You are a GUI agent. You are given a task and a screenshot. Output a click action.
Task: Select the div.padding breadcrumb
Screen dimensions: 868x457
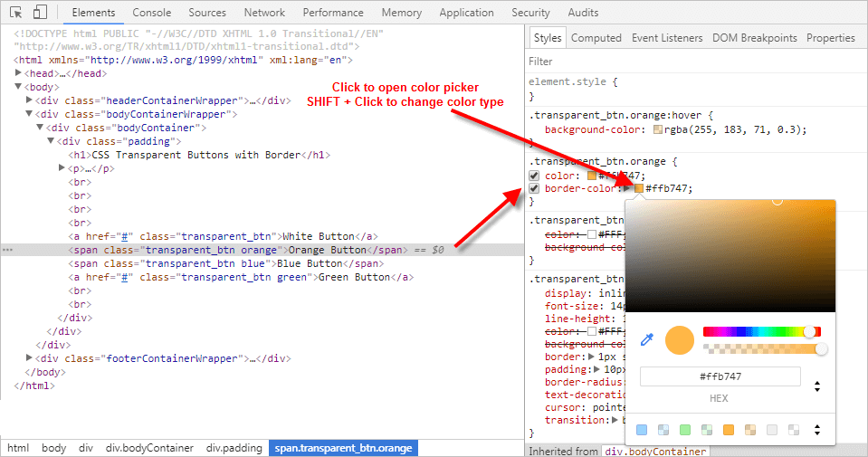click(x=234, y=448)
